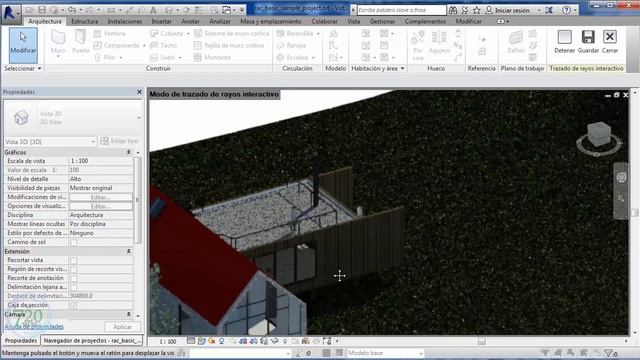
Task: Open the Vista ribbon tab
Action: (x=354, y=21)
